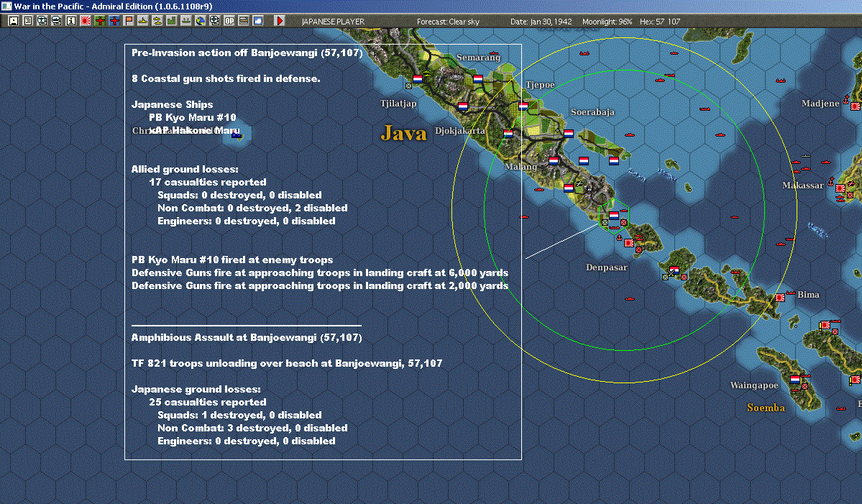
Task: Select the Japanese flag above Denpasar
Action: point(629,242)
